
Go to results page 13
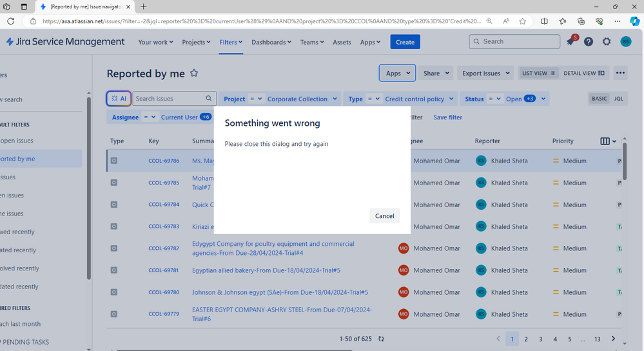click(x=597, y=339)
